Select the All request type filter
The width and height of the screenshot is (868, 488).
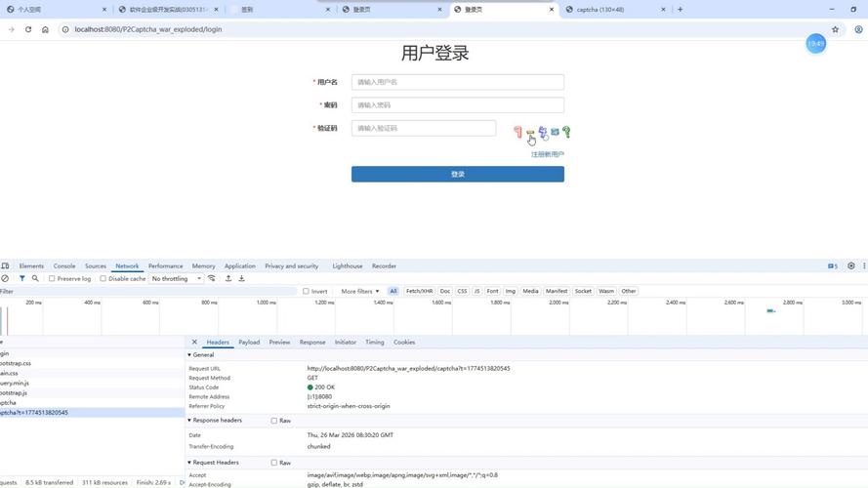pos(393,291)
